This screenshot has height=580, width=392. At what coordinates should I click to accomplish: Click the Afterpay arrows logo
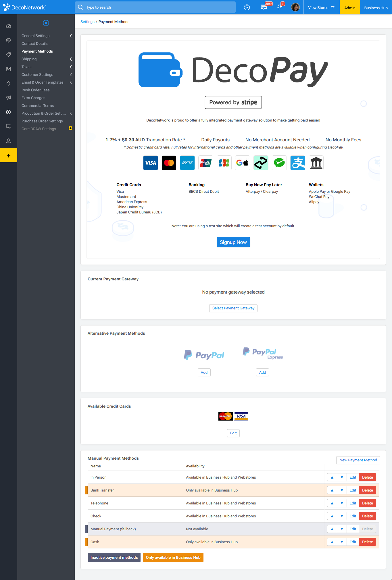(261, 163)
